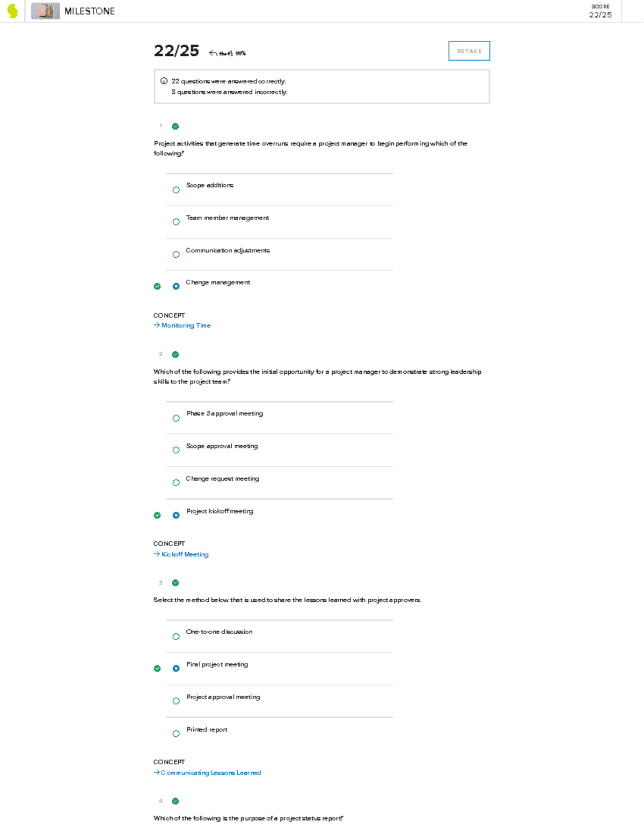
Task: Select the One-to-one discussion radio option
Action: (176, 637)
